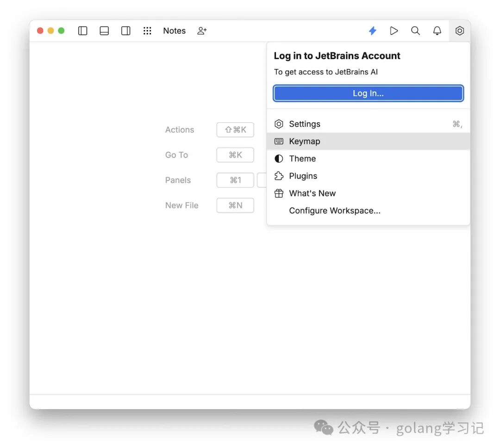Viewport: 500px width, 448px height.
Task: Click the Log In... button
Action: [369, 93]
